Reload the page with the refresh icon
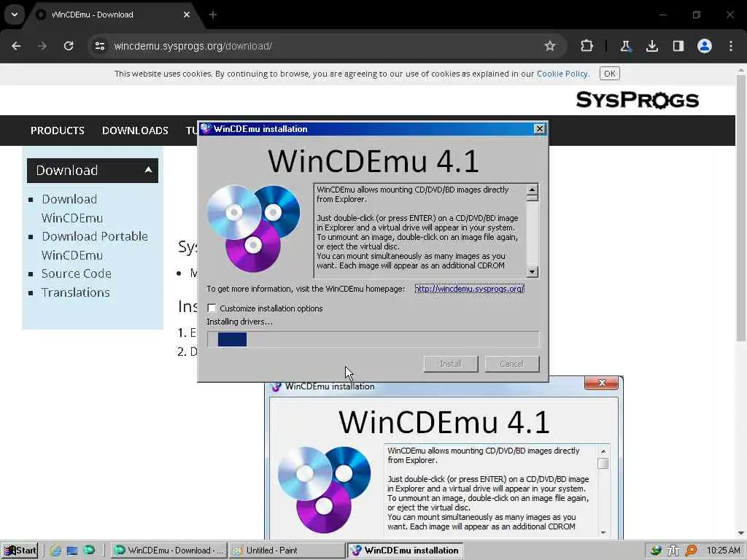The width and height of the screenshot is (747, 560). [69, 46]
